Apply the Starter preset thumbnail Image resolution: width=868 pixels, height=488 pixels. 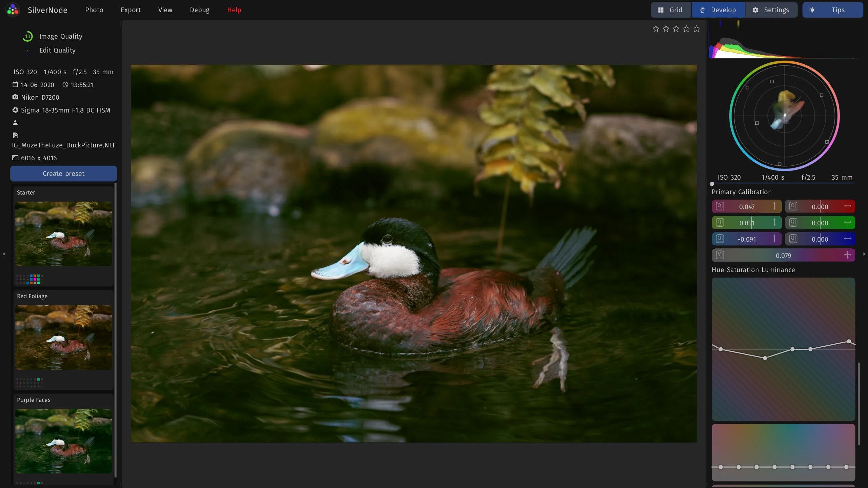(x=63, y=234)
